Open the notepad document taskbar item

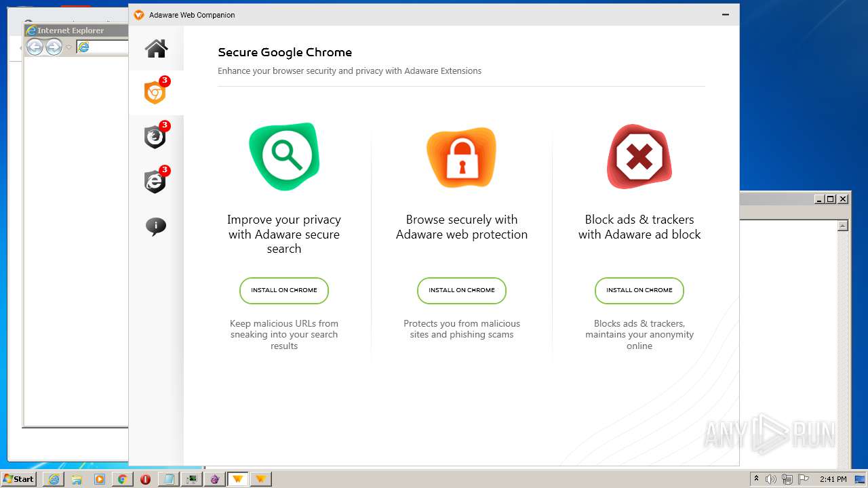[169, 479]
